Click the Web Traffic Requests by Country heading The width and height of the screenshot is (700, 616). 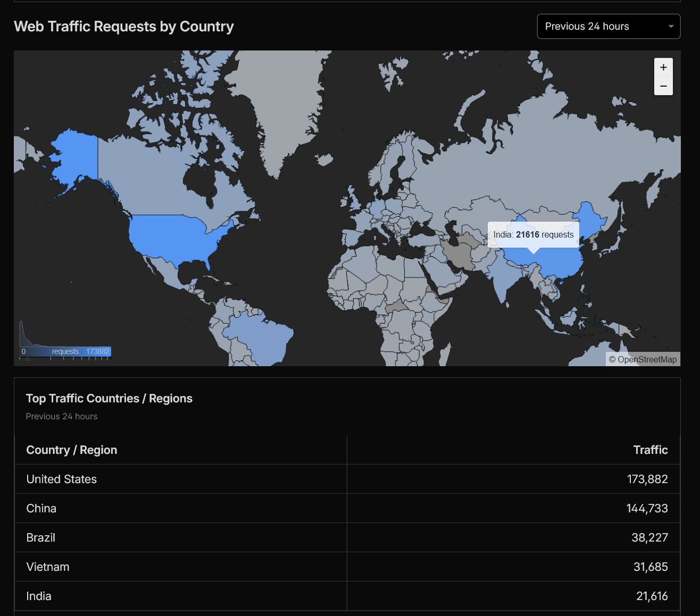(x=124, y=27)
